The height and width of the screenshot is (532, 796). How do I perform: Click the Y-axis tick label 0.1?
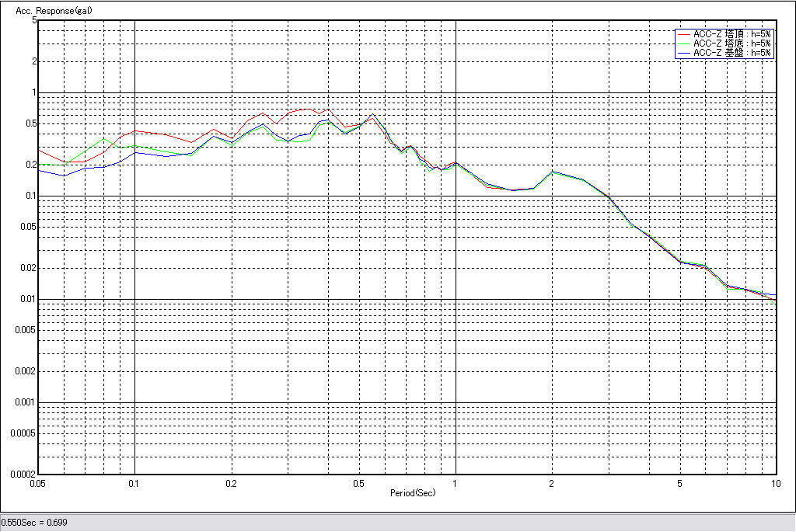coord(31,196)
